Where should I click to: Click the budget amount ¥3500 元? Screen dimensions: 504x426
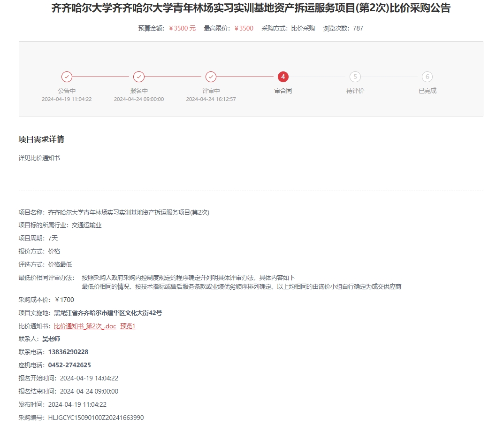(182, 28)
